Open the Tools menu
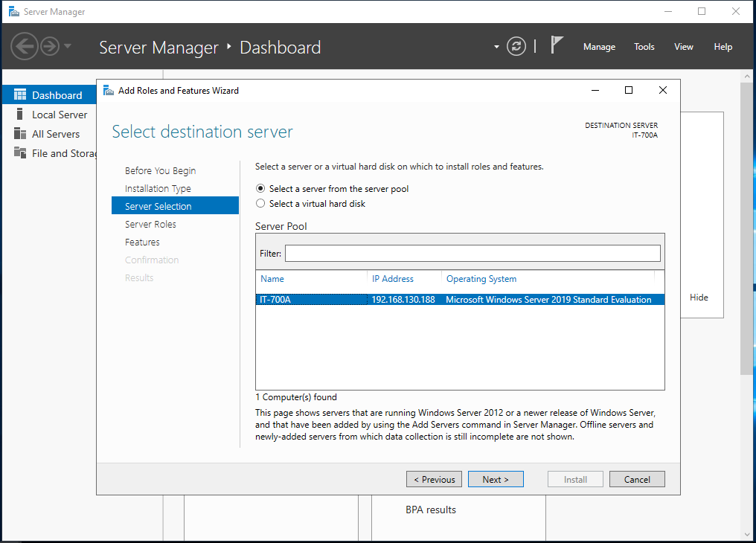 tap(644, 47)
